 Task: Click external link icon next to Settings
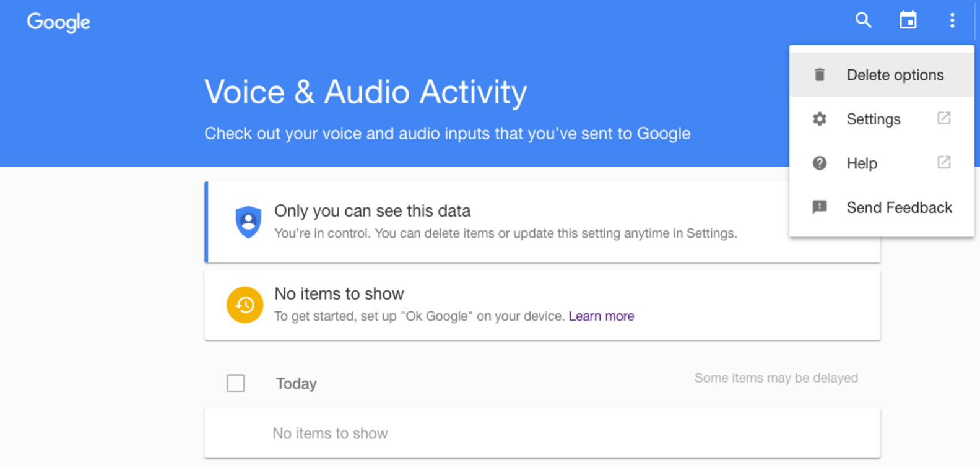[943, 118]
